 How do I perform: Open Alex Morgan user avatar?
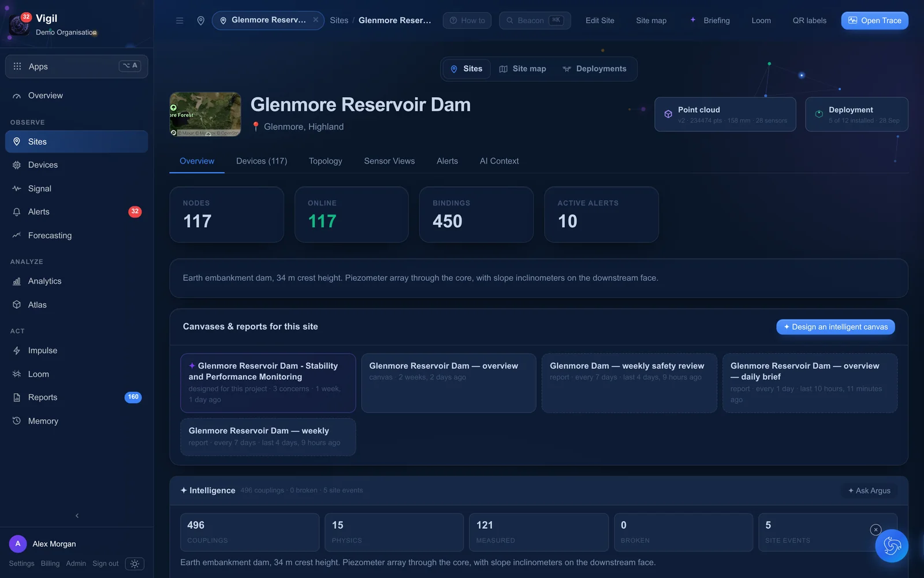pyautogui.click(x=18, y=544)
